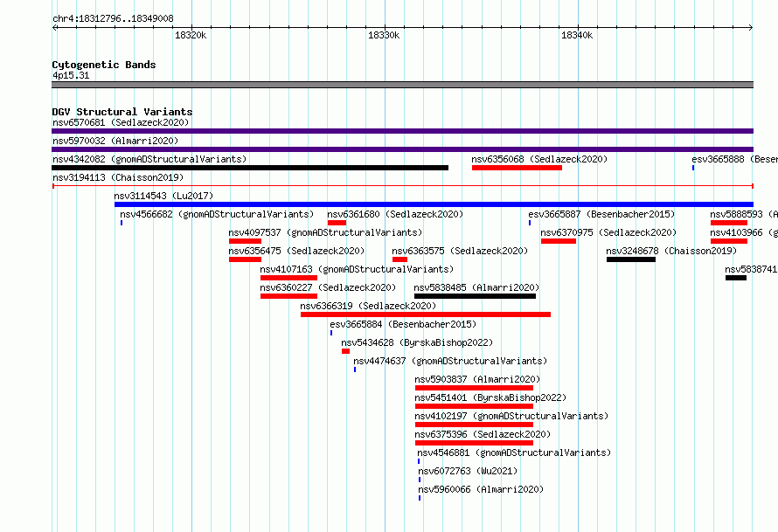The height and width of the screenshot is (532, 778).
Task: Click the blue bar of nsv3114543
Action: coord(434,204)
